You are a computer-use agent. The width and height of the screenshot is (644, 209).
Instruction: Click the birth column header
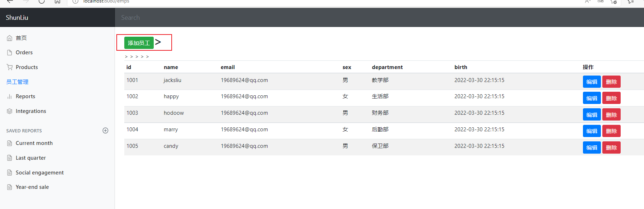(461, 67)
